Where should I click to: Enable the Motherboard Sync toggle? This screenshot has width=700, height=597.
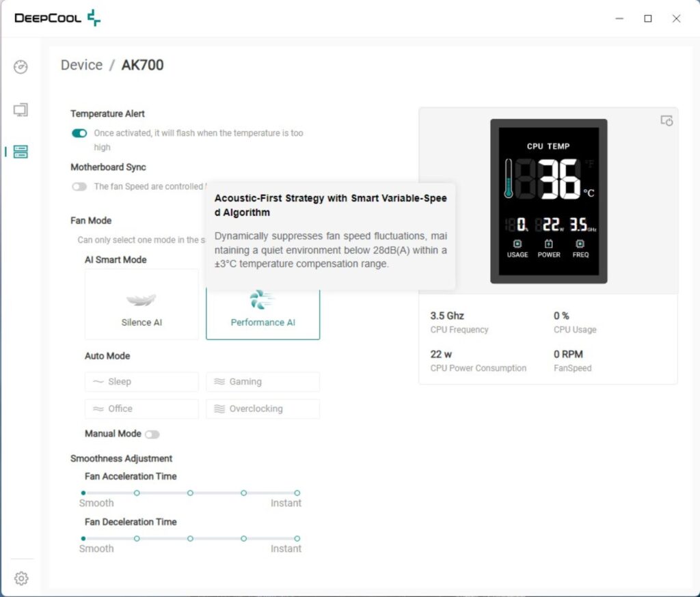[79, 186]
